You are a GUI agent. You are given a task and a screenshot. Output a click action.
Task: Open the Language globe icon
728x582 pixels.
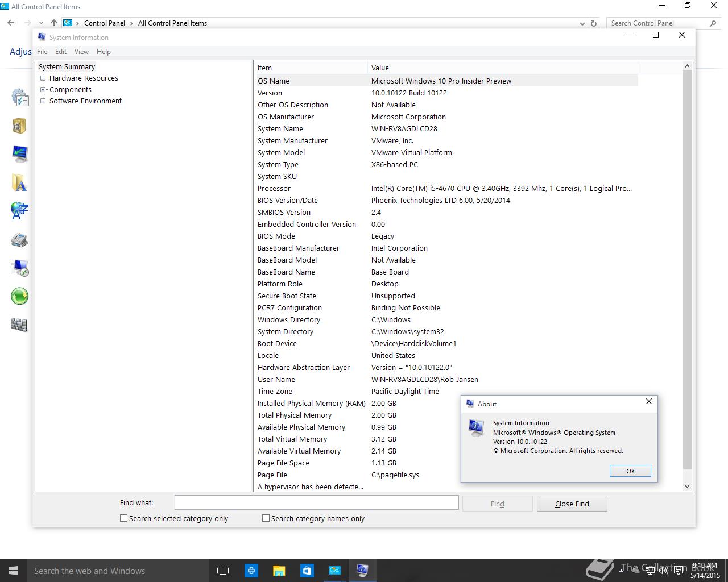click(19, 211)
